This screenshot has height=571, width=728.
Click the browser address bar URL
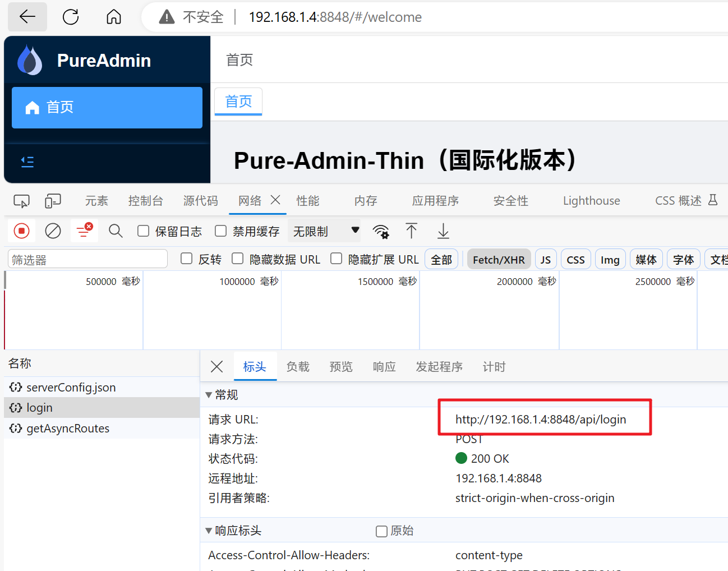(x=335, y=17)
